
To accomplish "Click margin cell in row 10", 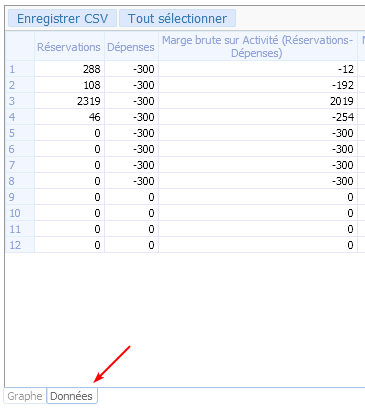I will 258,213.
